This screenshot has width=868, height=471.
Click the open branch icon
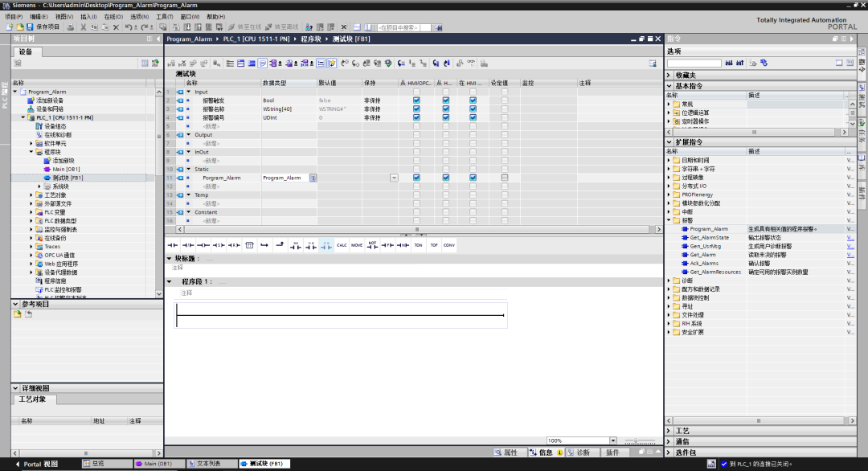point(264,245)
